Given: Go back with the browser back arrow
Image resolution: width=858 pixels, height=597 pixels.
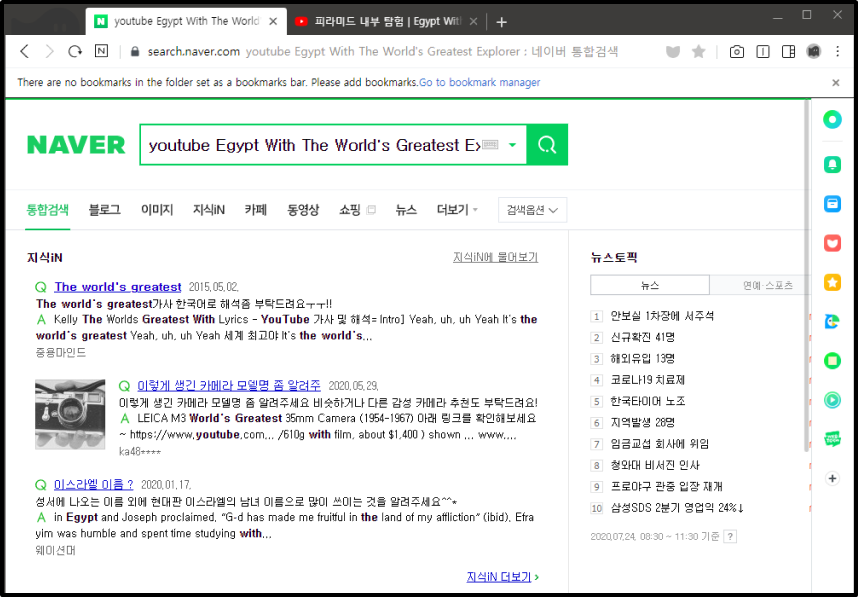Looking at the screenshot, I should click(25, 51).
